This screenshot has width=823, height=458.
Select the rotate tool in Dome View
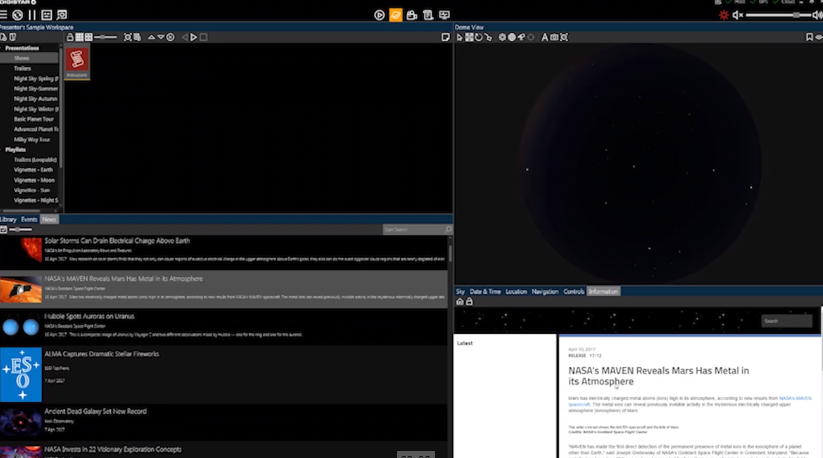click(x=479, y=37)
